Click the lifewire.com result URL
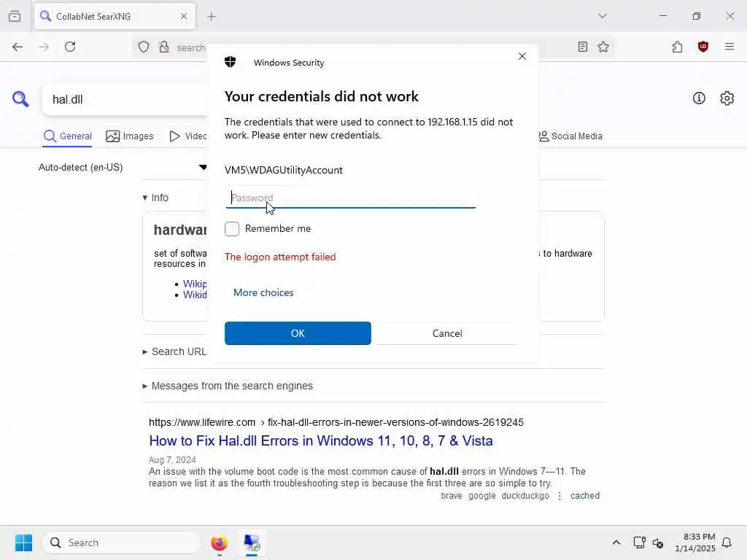Viewport: 747px width, 560px height. tap(336, 422)
